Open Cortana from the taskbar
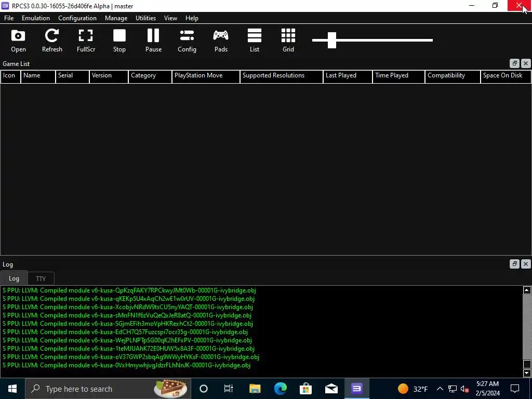532x399 pixels. [204, 389]
